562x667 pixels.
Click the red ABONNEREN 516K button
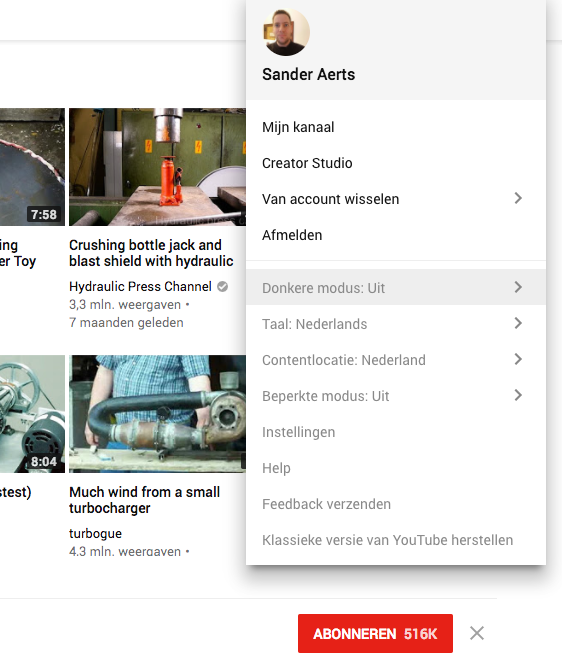pyautogui.click(x=375, y=633)
